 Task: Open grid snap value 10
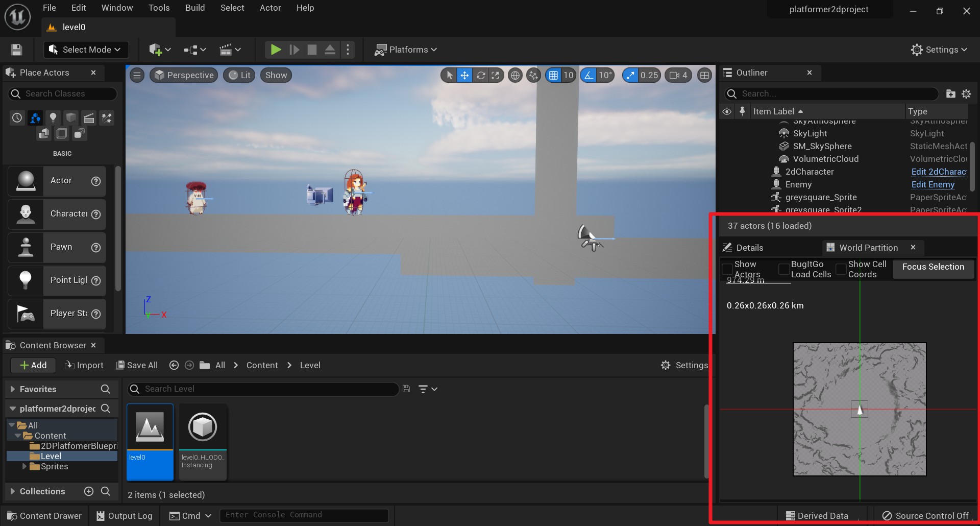pos(569,76)
